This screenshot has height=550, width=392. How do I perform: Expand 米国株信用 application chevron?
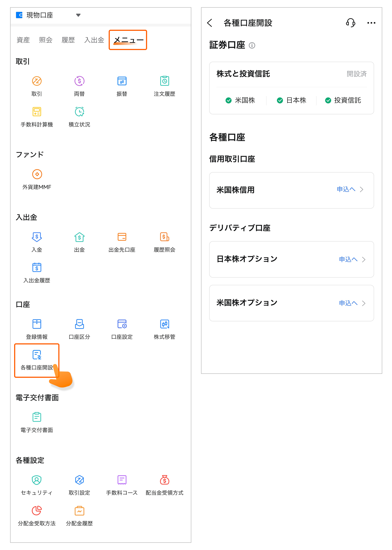click(362, 189)
